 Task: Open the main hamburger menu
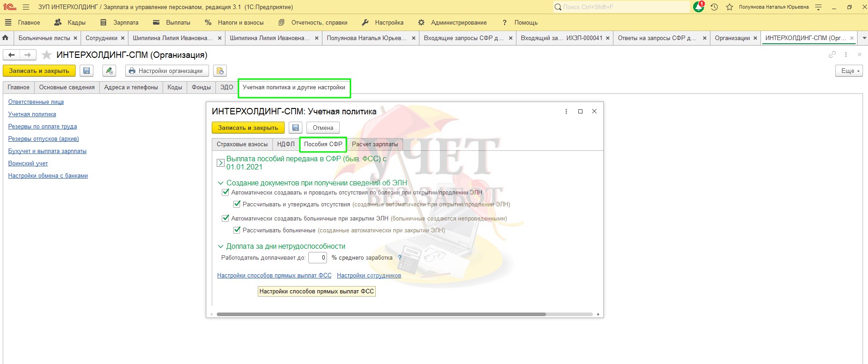26,7
